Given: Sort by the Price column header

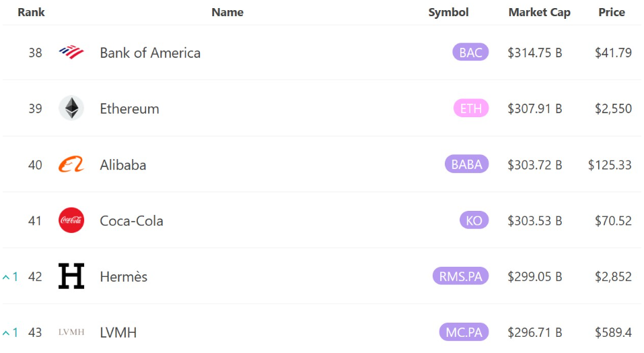Looking at the screenshot, I should click(612, 12).
